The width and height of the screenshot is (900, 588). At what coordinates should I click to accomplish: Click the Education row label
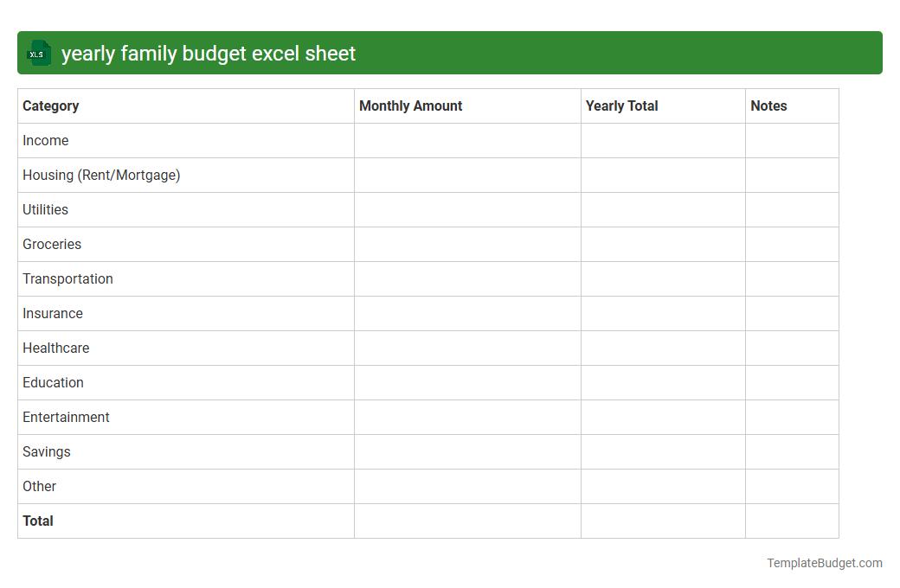pos(53,382)
